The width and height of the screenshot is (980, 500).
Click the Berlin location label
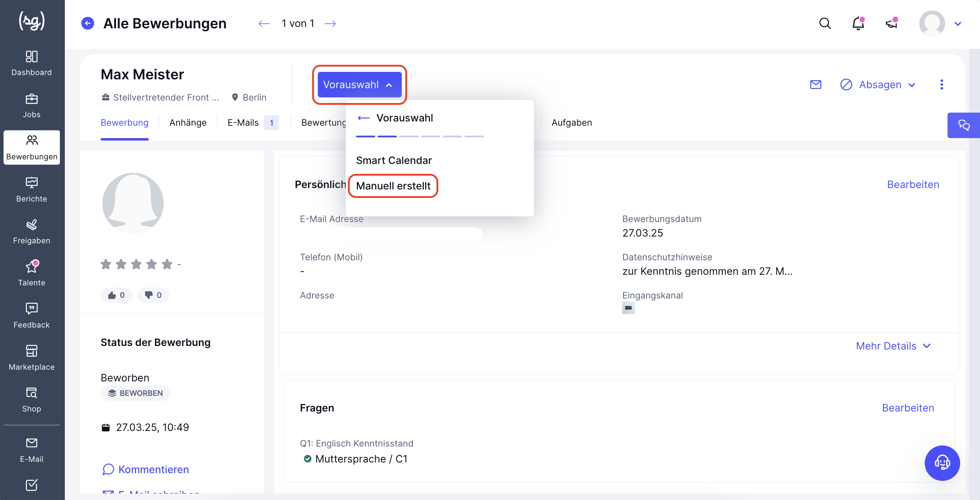tap(254, 98)
